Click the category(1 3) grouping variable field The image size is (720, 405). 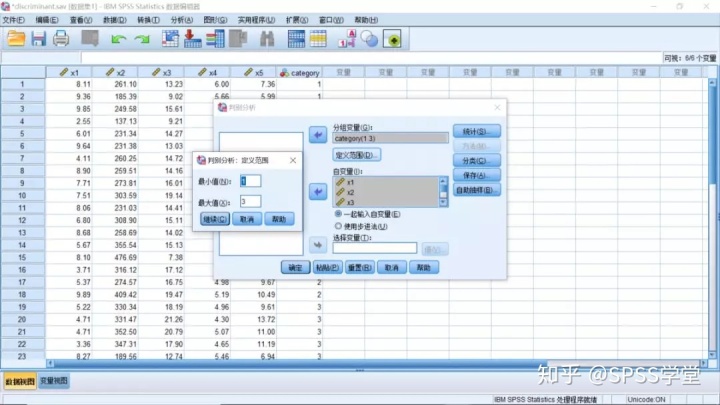point(390,138)
